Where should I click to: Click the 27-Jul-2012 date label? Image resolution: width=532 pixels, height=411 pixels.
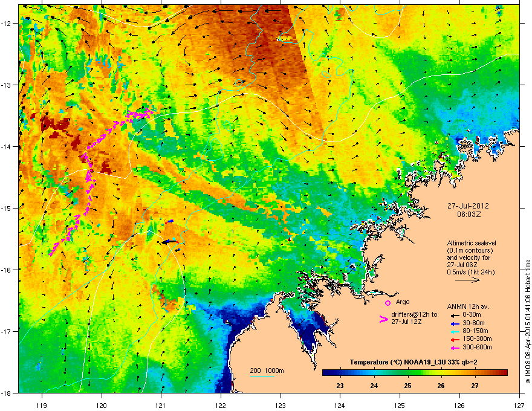[468, 206]
